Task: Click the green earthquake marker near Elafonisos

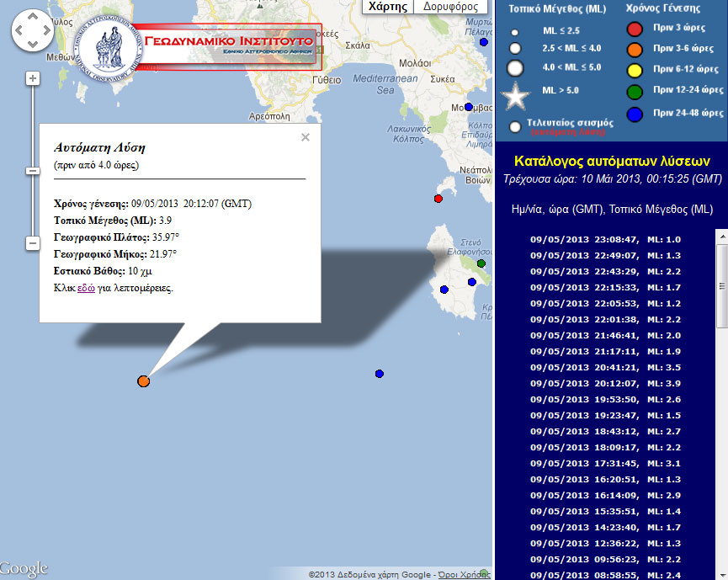Action: (x=481, y=263)
